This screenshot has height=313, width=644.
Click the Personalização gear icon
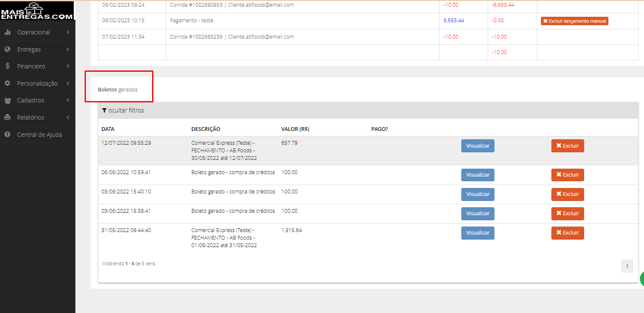coord(8,83)
